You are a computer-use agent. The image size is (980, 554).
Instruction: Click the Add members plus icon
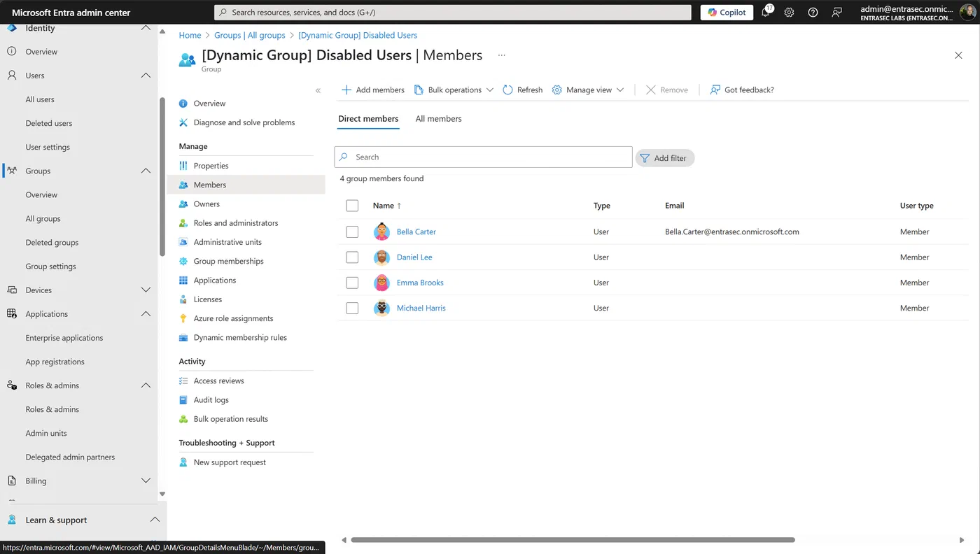[346, 90]
